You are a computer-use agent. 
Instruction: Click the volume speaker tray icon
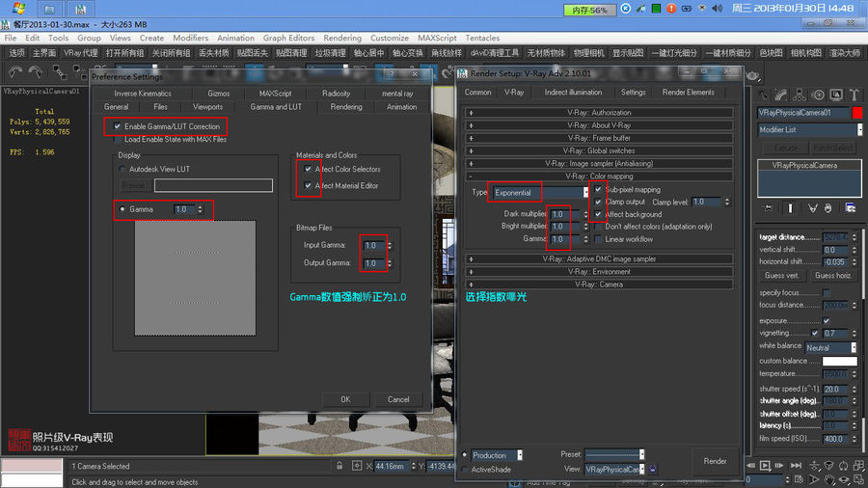click(x=718, y=9)
